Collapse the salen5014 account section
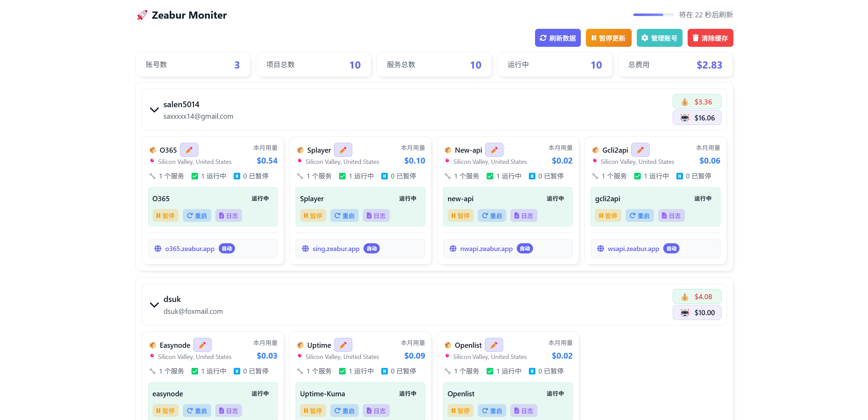 [x=154, y=110]
